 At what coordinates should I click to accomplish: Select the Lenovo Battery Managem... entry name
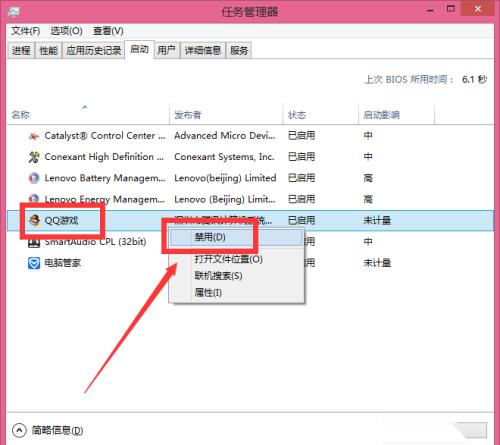[105, 178]
